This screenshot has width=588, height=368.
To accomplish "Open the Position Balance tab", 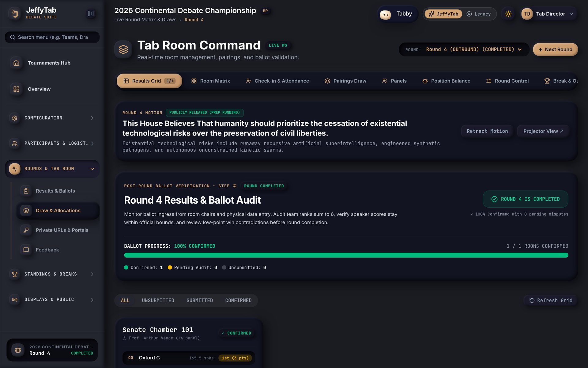I will point(446,81).
